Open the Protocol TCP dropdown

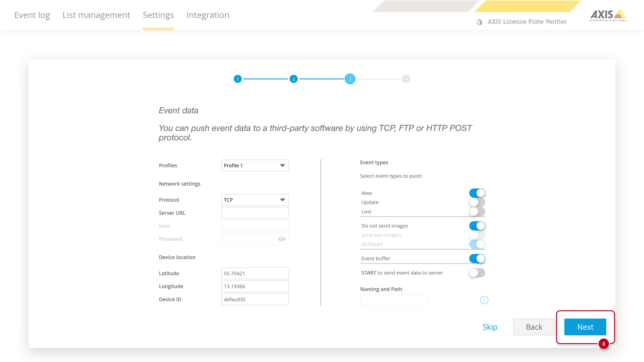click(x=255, y=200)
